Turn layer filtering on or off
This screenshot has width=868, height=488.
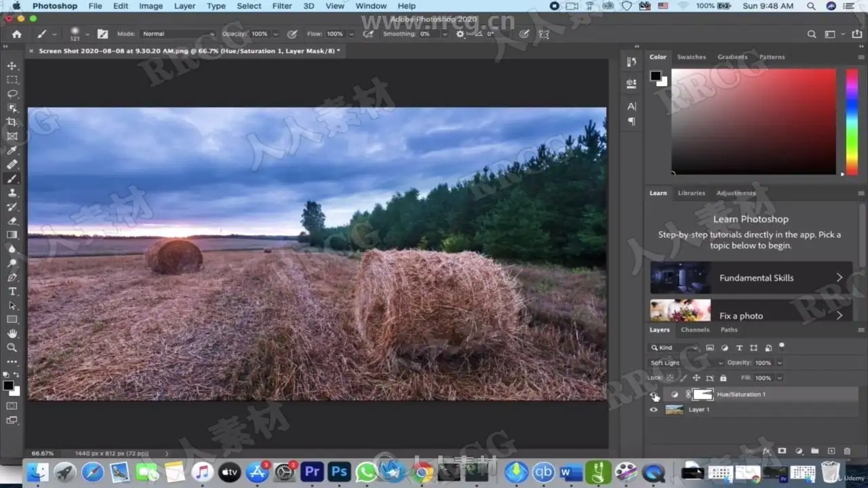coord(782,346)
